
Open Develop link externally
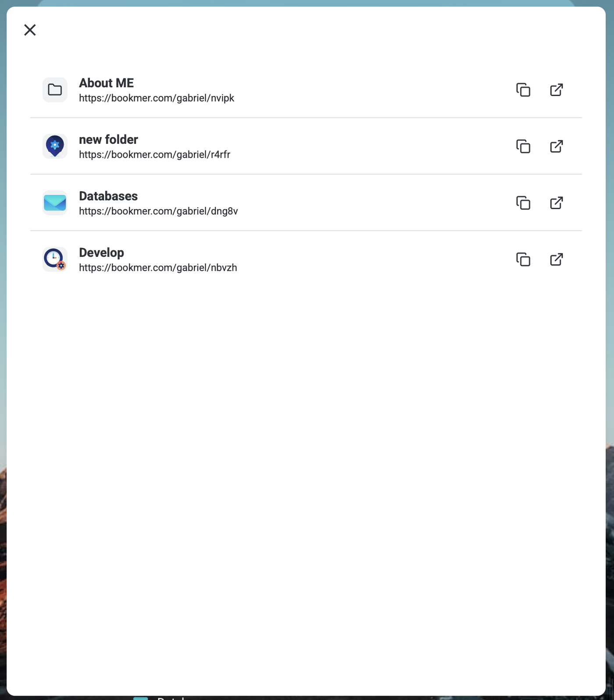pos(557,259)
